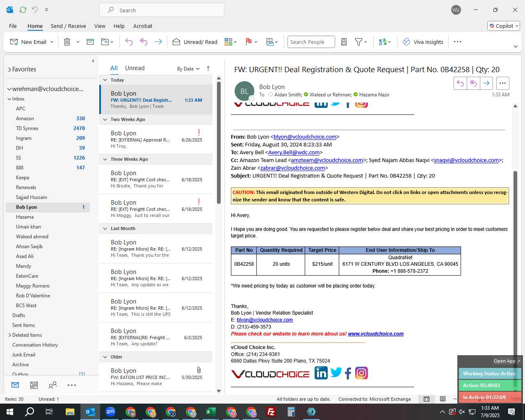This screenshot has width=525, height=420.
Task: Click the Open App button on the overlay
Action: click(x=507, y=361)
